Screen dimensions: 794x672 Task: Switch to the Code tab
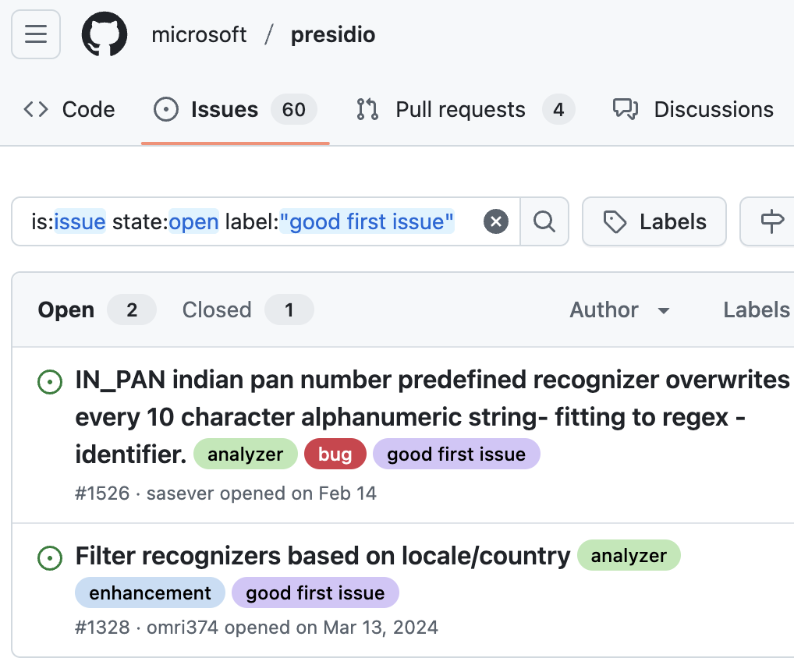(x=69, y=109)
